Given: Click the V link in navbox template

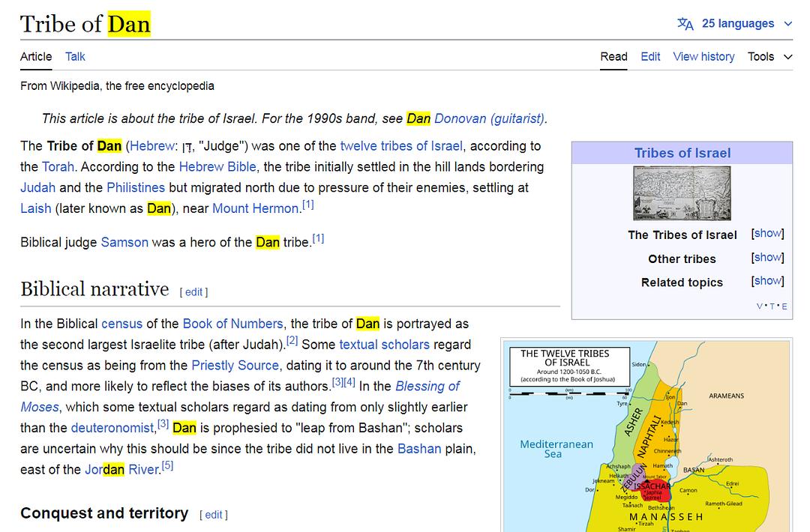Looking at the screenshot, I should tap(760, 306).
